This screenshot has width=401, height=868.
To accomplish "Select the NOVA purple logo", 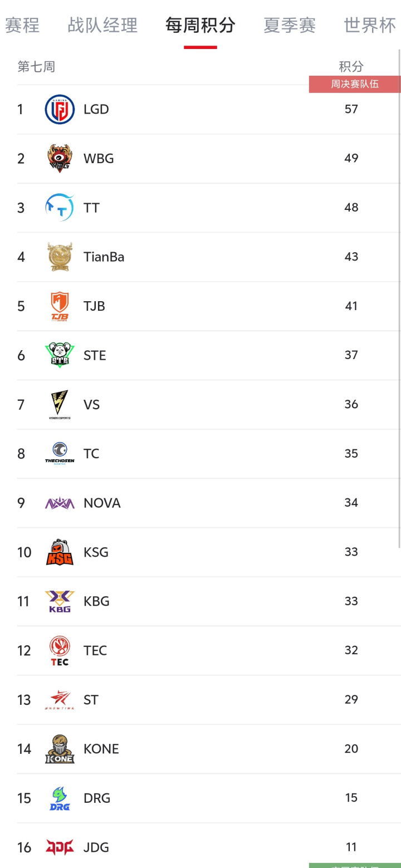I will [60, 503].
